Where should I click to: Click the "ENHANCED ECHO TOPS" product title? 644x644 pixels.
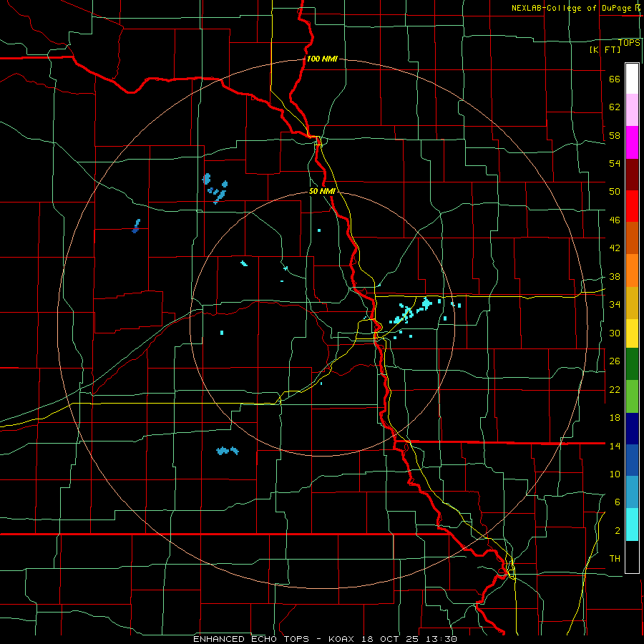(251, 639)
